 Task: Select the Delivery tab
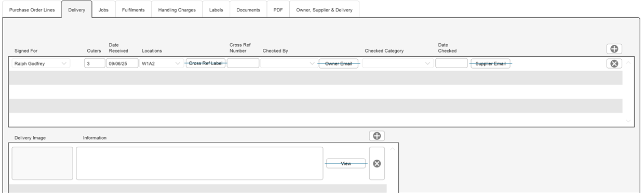[77, 10]
